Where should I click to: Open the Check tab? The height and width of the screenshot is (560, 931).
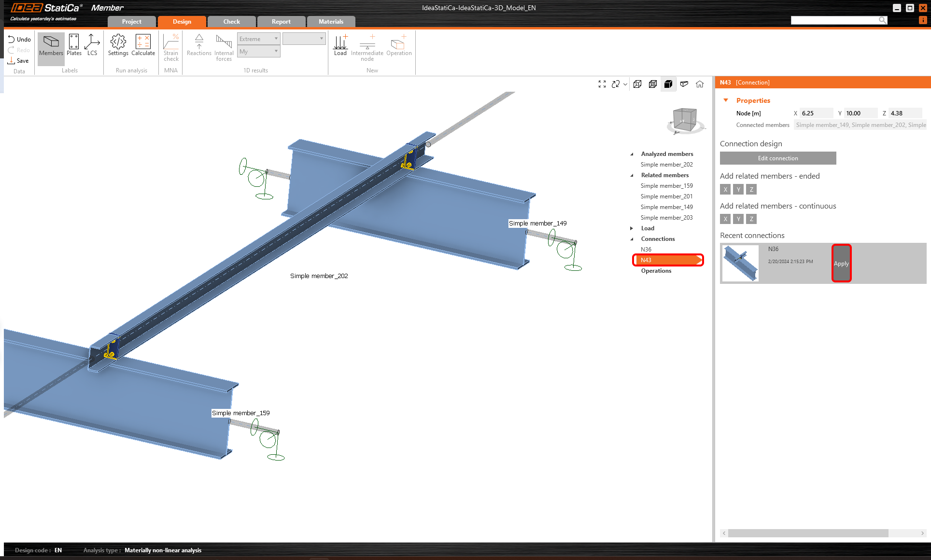coord(231,22)
